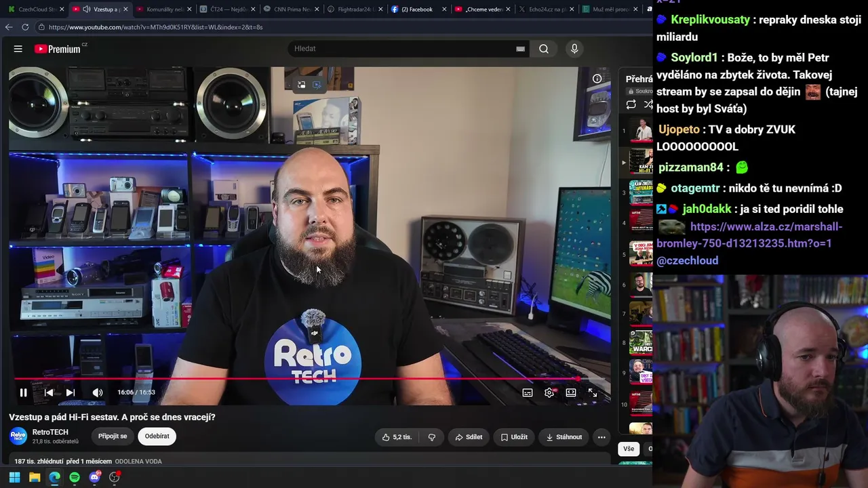Image resolution: width=868 pixels, height=488 pixels.
Task: Download the video with Stáhnout button
Action: point(564,437)
